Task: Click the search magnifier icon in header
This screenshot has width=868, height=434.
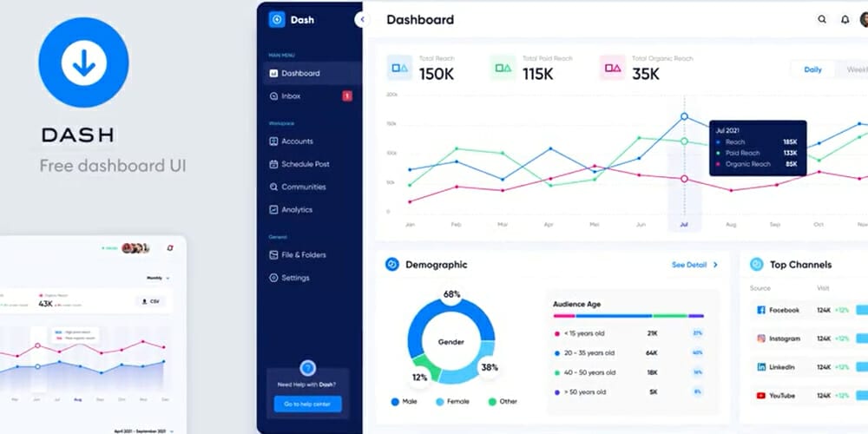Action: coord(822,19)
